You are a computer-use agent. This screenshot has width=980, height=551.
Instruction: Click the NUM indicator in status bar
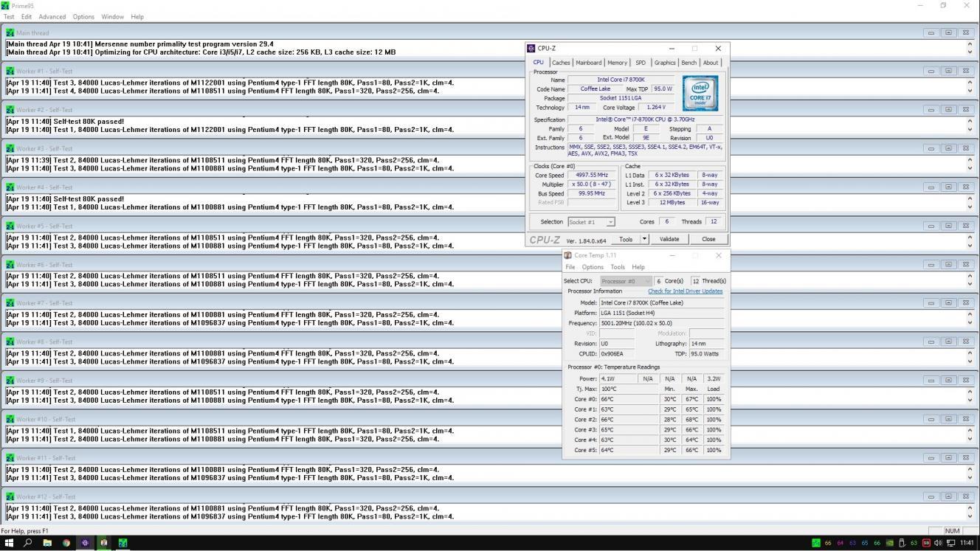tap(952, 531)
